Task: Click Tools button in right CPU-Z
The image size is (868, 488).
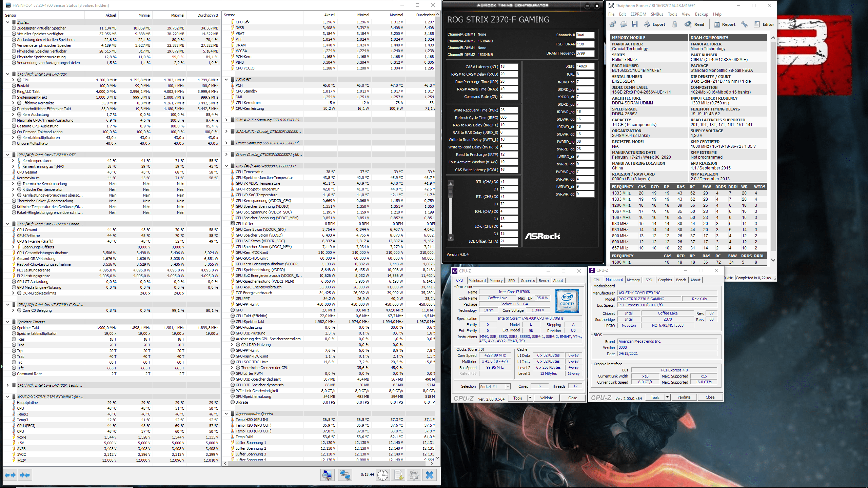Action: pyautogui.click(x=655, y=397)
